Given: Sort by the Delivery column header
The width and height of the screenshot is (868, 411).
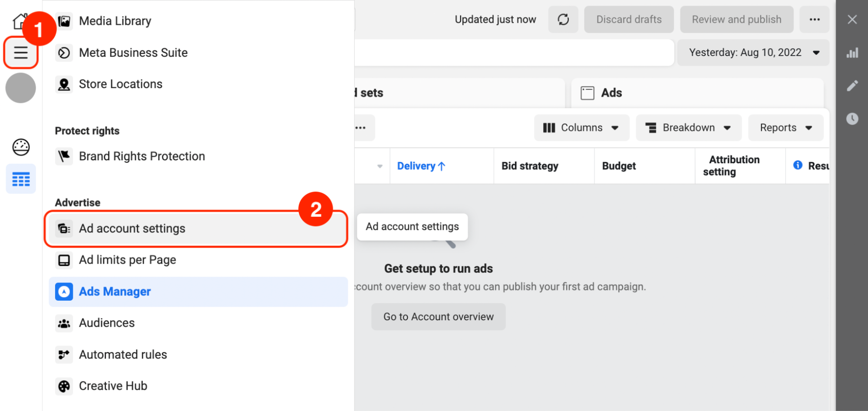Looking at the screenshot, I should click(421, 166).
